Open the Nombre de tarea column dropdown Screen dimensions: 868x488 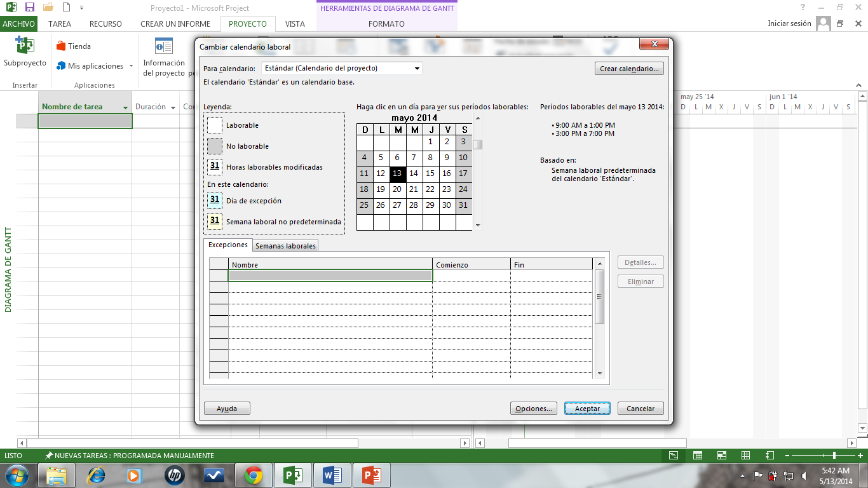126,107
